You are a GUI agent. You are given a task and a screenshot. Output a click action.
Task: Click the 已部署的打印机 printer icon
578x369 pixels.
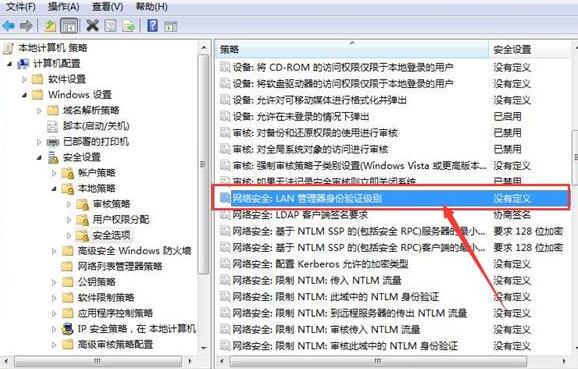[53, 142]
